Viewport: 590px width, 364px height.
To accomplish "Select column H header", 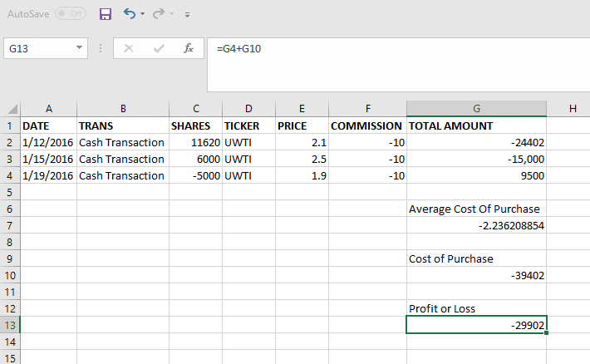I will click(x=573, y=109).
